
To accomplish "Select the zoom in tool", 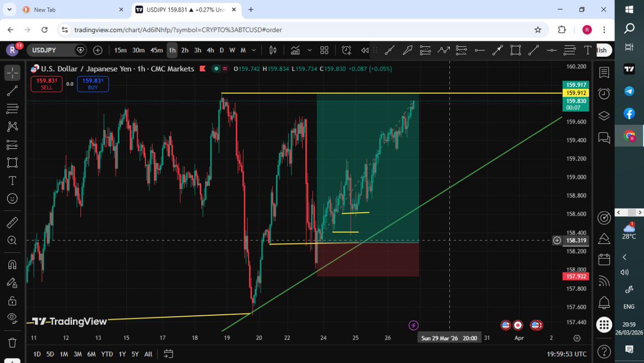I will click(12, 240).
